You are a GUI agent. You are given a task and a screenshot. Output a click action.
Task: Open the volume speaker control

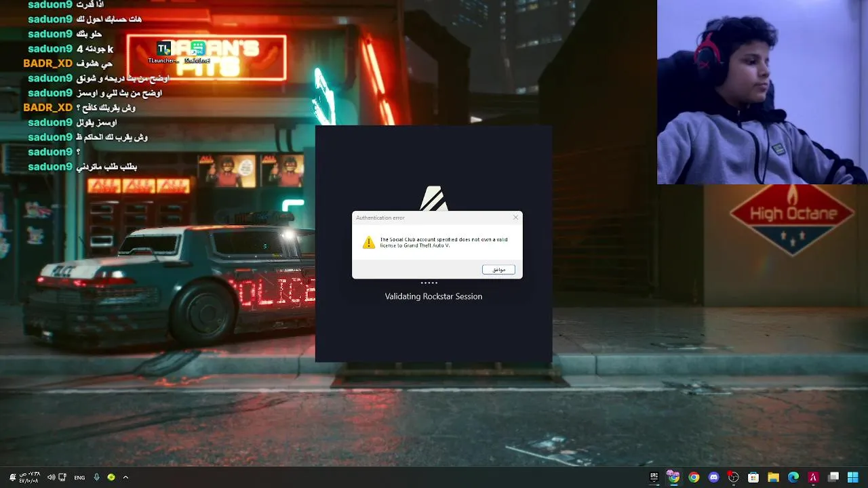(x=52, y=477)
